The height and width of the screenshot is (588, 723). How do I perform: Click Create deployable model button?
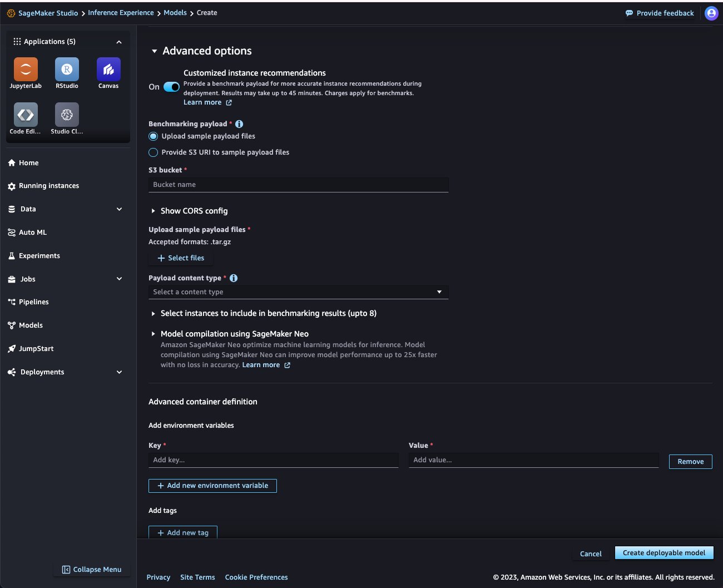[x=664, y=553]
